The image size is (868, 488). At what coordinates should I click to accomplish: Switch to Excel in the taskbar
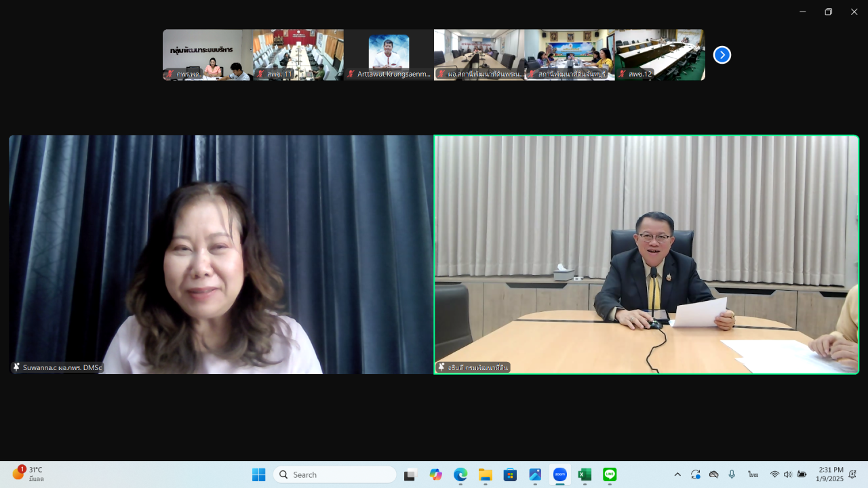tap(585, 474)
